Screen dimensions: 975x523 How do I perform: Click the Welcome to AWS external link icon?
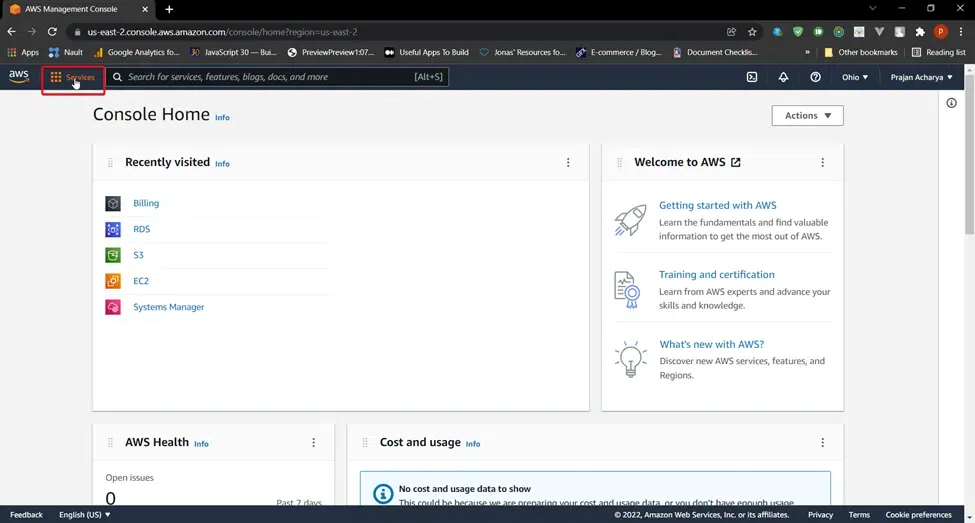coord(736,162)
